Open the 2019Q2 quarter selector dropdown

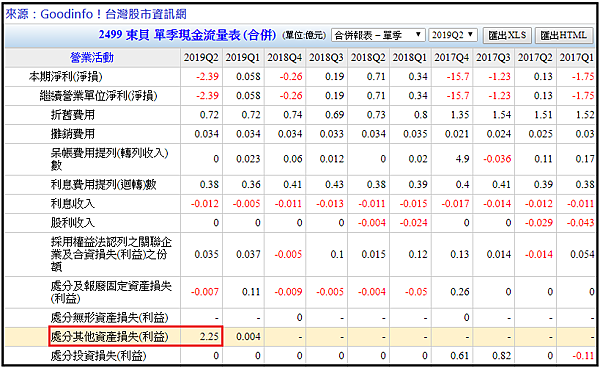tap(453, 35)
